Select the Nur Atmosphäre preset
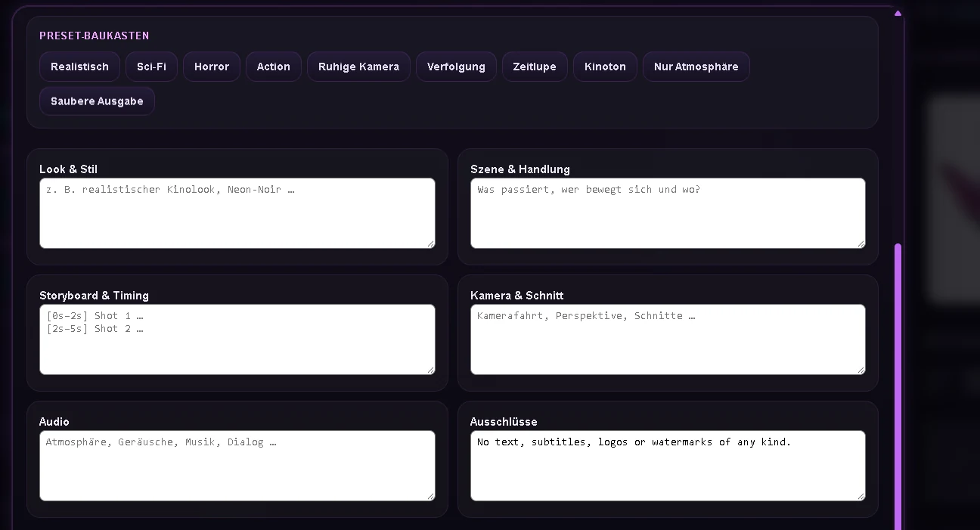This screenshot has width=980, height=530. click(696, 67)
